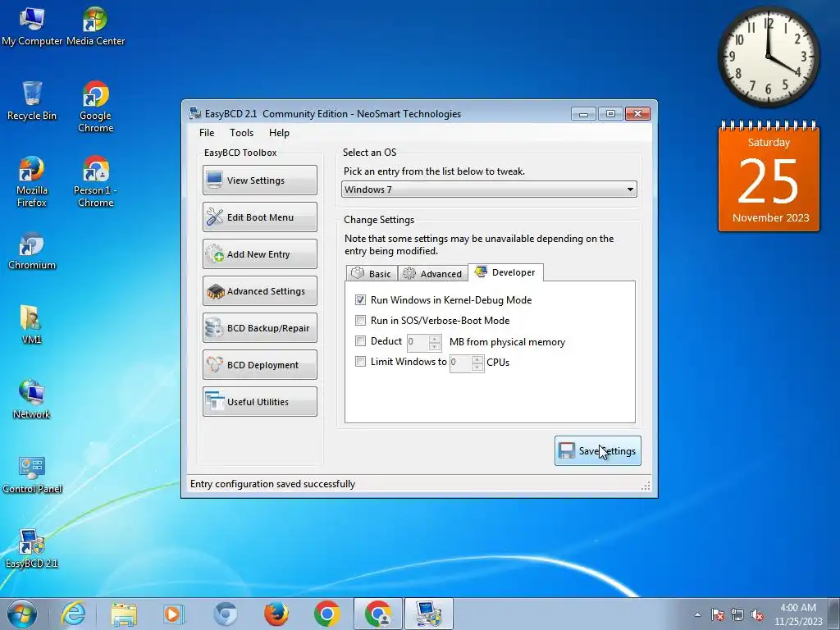The image size is (840, 630).
Task: Select My Computer desktop icon
Action: click(x=32, y=25)
